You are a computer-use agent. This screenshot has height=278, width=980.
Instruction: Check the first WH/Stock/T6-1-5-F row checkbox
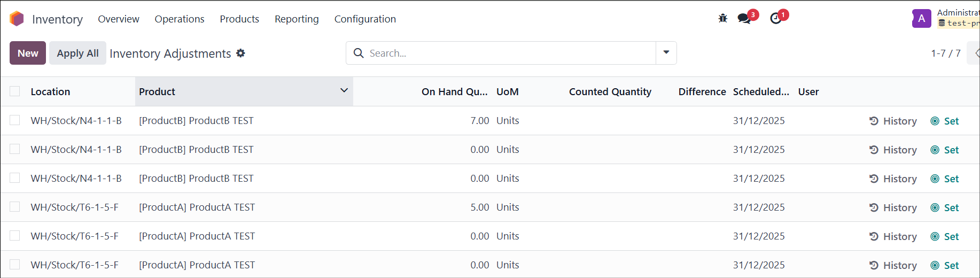(x=15, y=207)
